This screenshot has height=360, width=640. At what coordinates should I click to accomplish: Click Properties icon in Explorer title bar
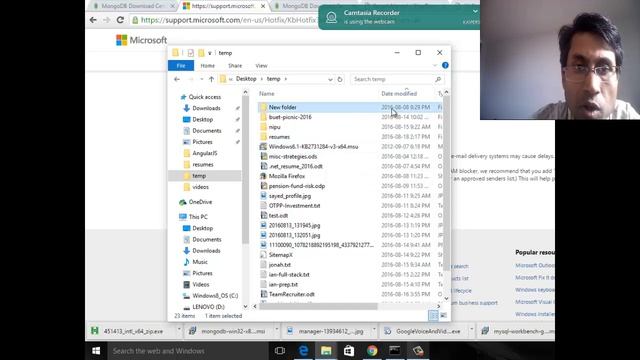click(x=191, y=53)
